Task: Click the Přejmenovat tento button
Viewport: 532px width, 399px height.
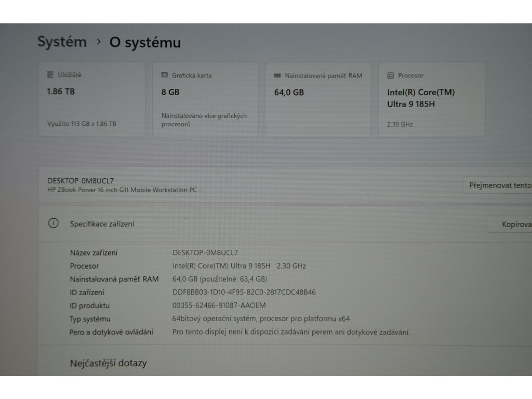Action: point(498,185)
